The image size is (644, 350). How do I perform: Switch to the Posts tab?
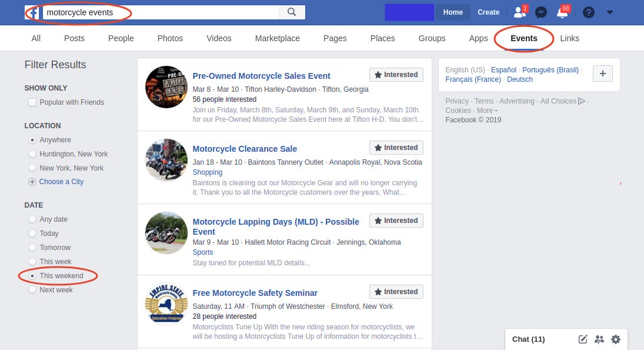point(74,38)
